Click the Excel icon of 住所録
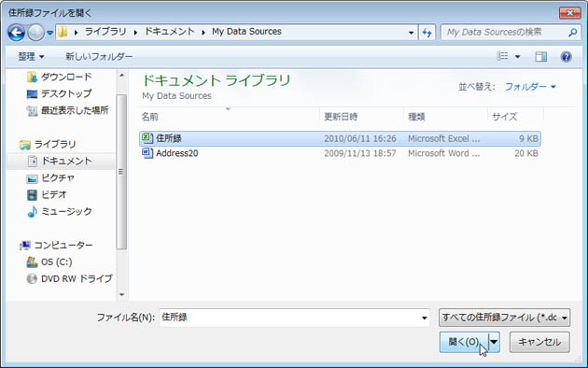588x368 pixels. click(x=147, y=138)
